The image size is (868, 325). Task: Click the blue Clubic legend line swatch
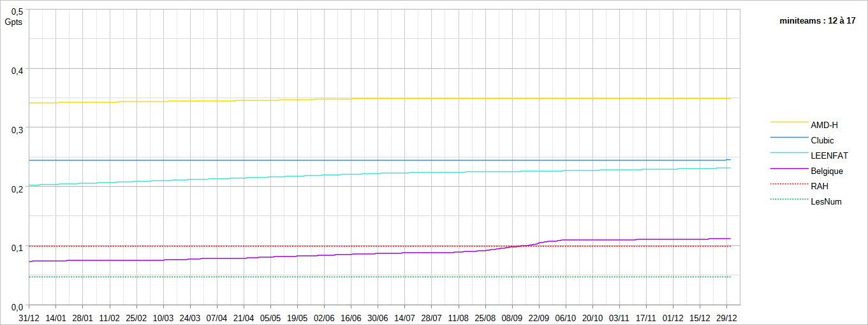click(789, 137)
